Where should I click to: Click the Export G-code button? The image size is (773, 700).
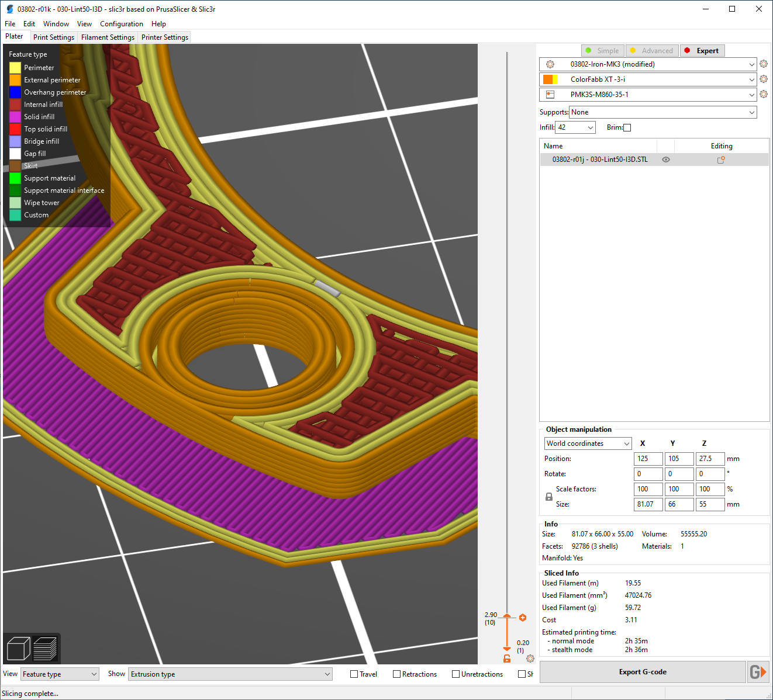(x=643, y=672)
